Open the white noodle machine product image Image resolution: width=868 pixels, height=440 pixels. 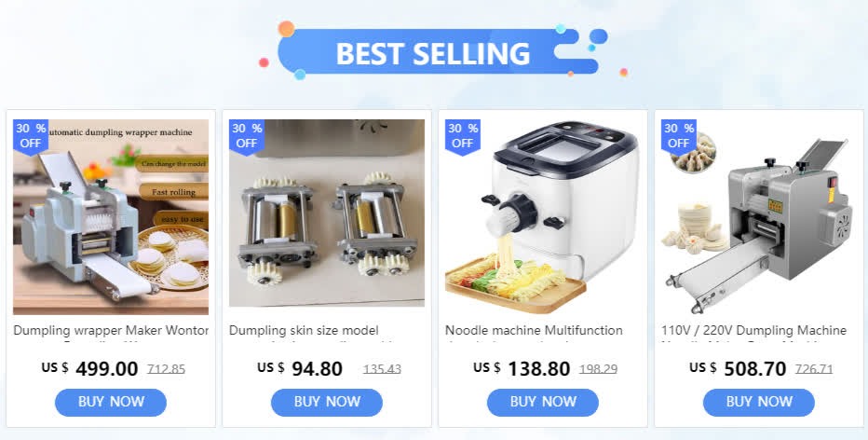pos(542,216)
